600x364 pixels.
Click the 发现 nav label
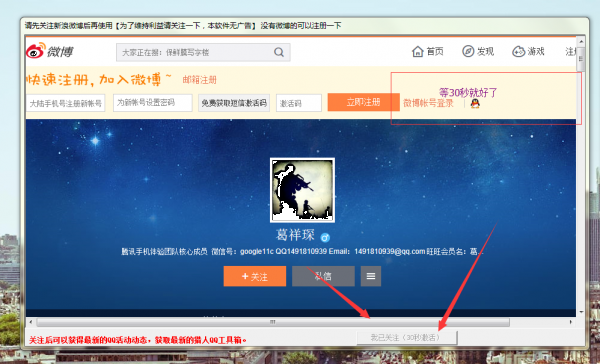click(x=485, y=51)
